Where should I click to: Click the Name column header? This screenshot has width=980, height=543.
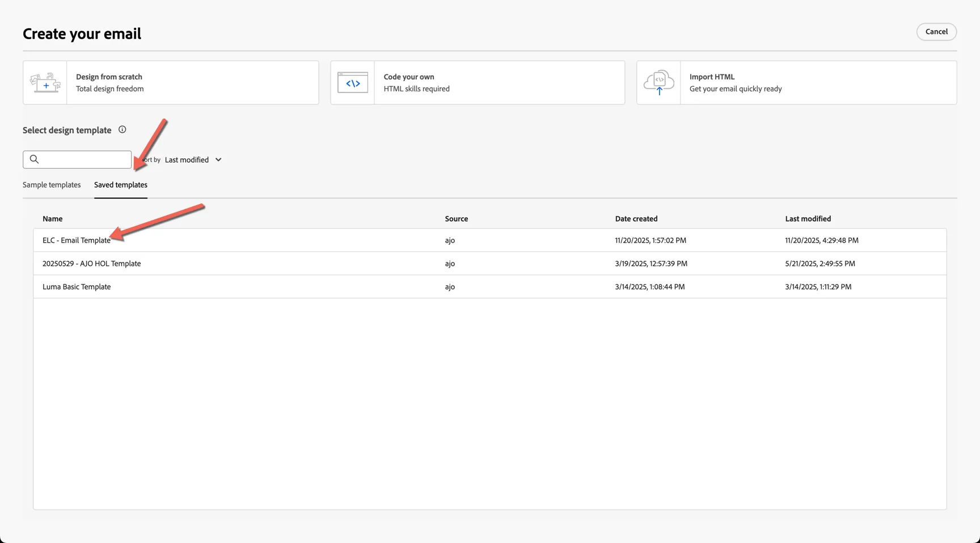pos(52,219)
